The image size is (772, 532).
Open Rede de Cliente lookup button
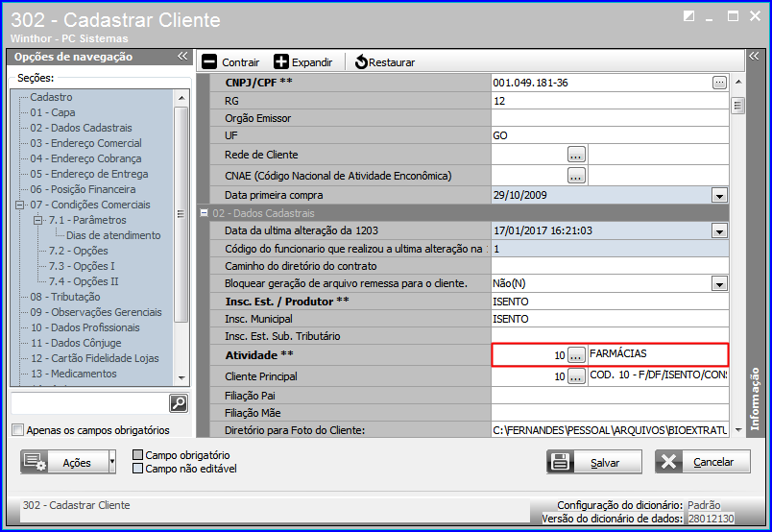[576, 155]
